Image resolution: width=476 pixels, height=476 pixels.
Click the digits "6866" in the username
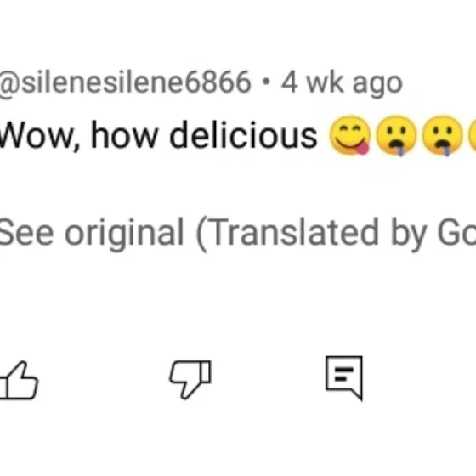point(218,82)
